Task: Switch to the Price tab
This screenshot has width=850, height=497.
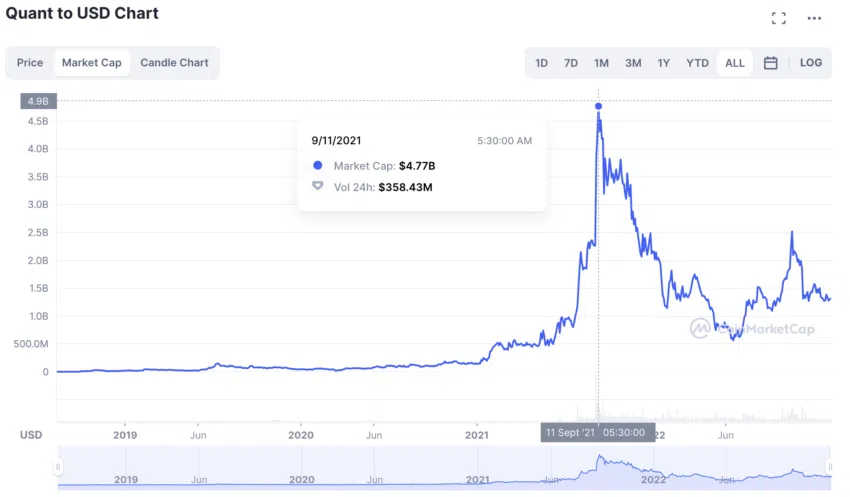Action: 30,63
